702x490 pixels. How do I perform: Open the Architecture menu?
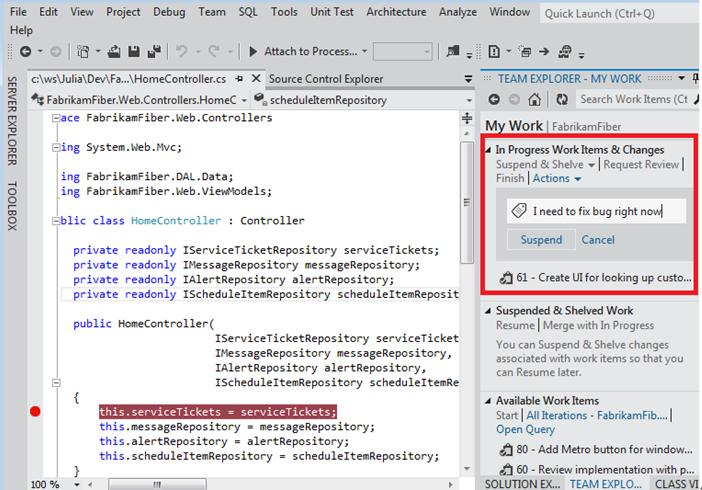click(396, 12)
